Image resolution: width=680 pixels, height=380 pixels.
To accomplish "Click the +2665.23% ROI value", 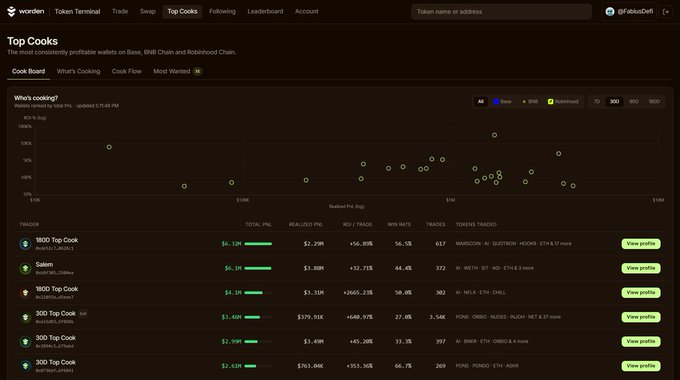I will click(x=358, y=293).
